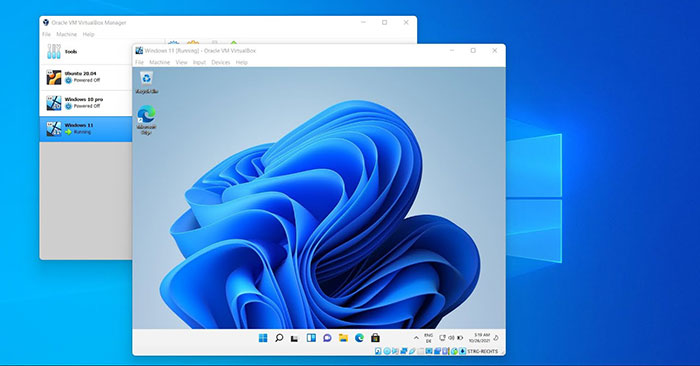Open the guest notification center icon
This screenshot has width=700, height=366.
496,338
